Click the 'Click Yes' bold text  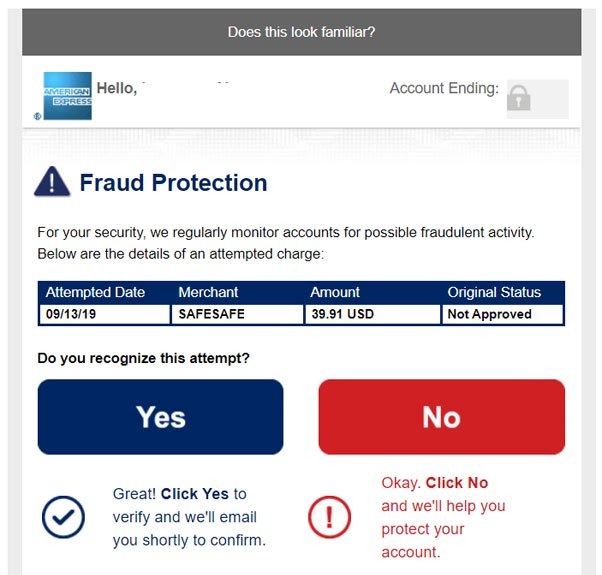[x=195, y=494]
